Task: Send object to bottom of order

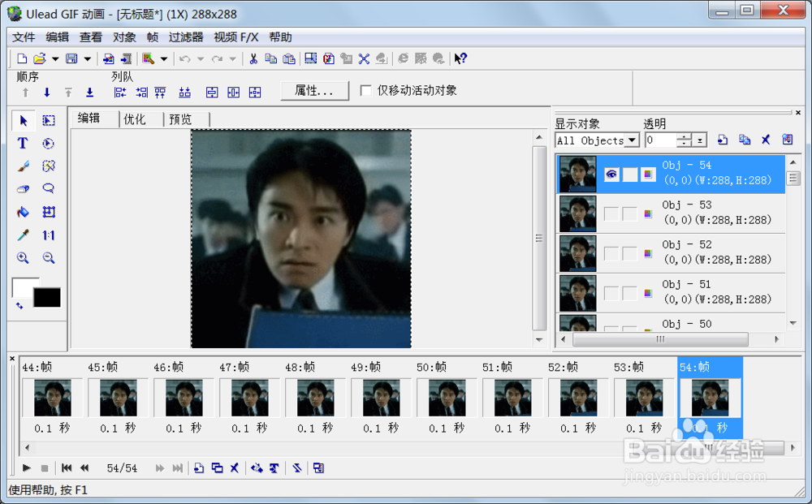Action: click(x=89, y=93)
